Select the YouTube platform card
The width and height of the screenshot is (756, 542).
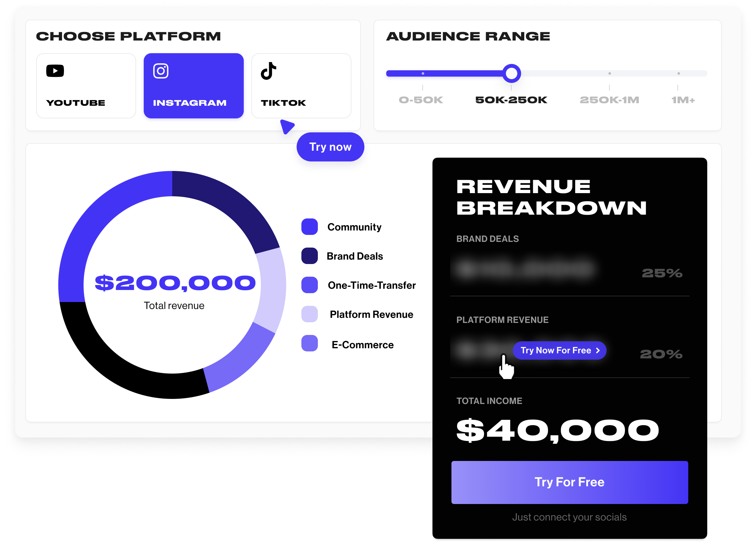[86, 86]
